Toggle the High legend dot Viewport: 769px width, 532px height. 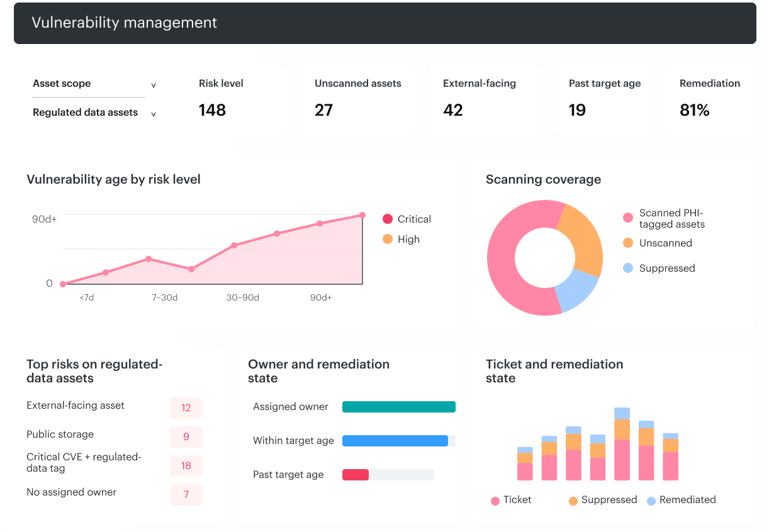point(388,239)
